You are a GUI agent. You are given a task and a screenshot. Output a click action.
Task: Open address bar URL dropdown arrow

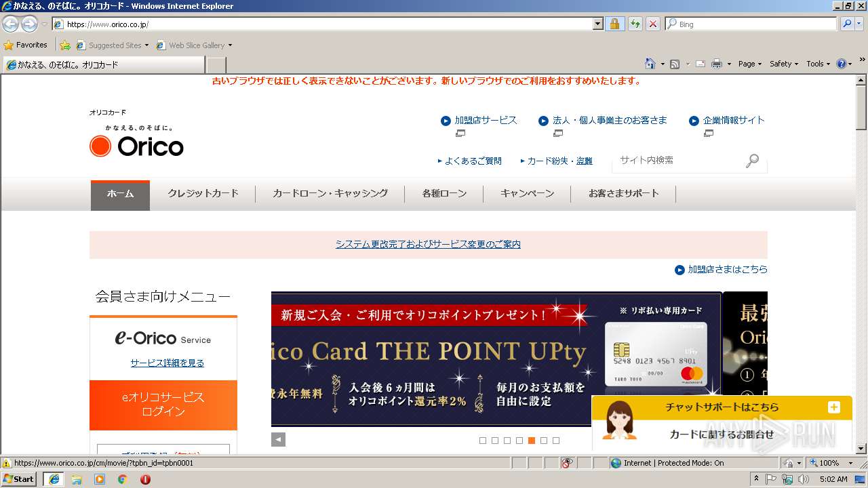pyautogui.click(x=597, y=24)
